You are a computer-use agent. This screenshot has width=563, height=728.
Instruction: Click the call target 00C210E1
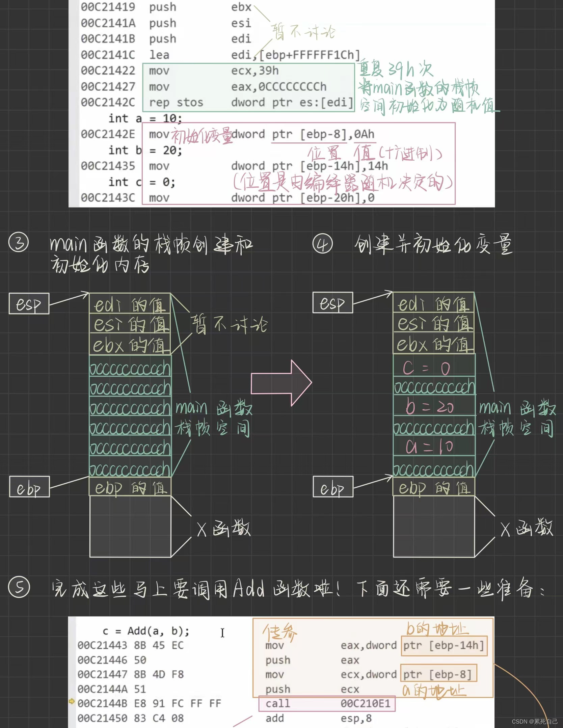pos(366,703)
